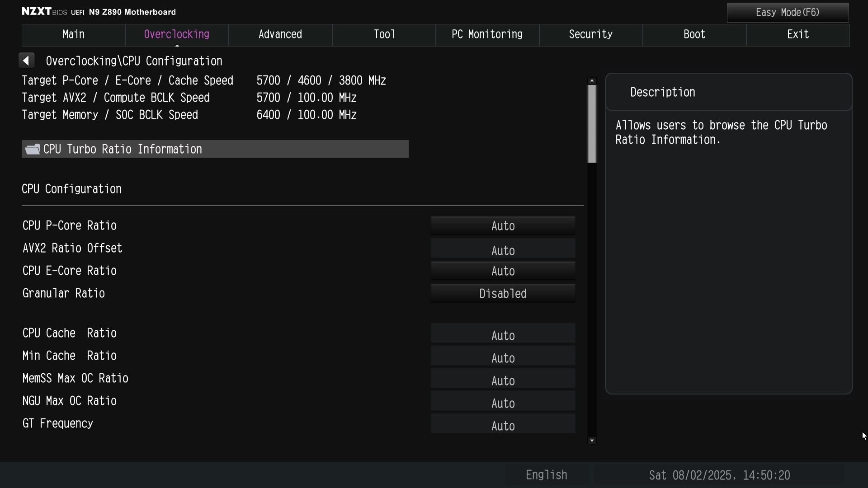
Task: Change Granular Ratio Disabled setting
Action: coord(503,293)
